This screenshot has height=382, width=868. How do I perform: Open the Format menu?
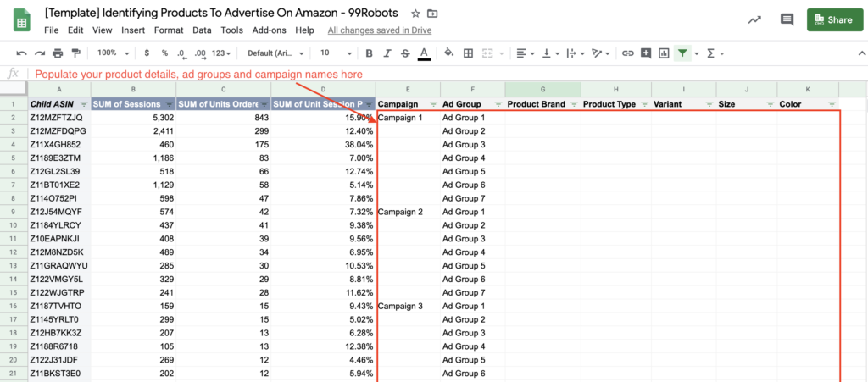pos(169,30)
